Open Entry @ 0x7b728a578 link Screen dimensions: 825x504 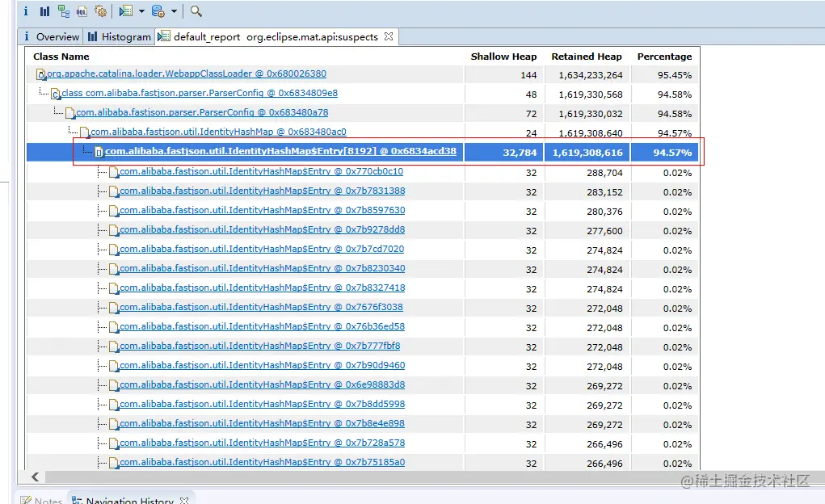(263, 443)
